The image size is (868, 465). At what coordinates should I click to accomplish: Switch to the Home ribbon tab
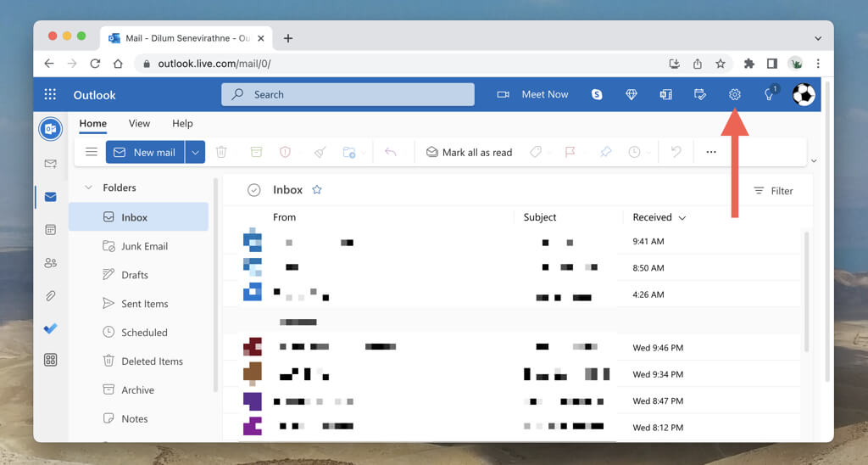[92, 124]
